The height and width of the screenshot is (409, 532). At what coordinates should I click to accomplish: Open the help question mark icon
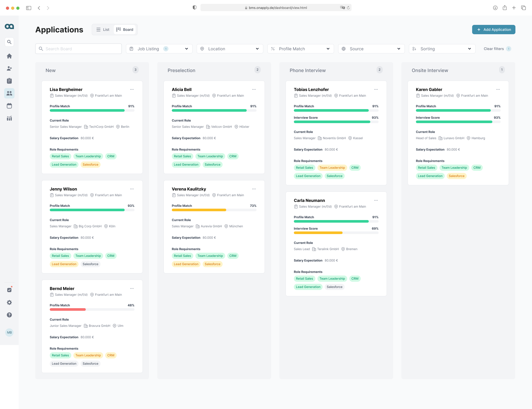point(9,315)
